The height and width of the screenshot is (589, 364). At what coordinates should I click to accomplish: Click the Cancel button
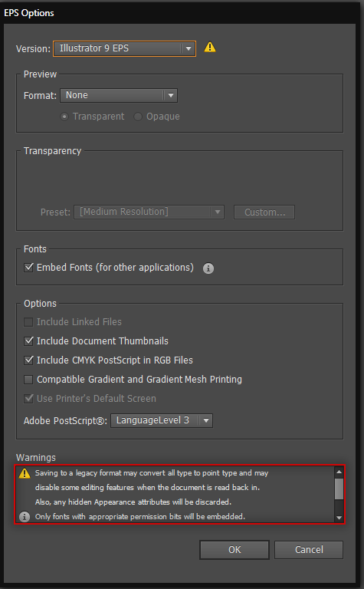[x=309, y=550]
